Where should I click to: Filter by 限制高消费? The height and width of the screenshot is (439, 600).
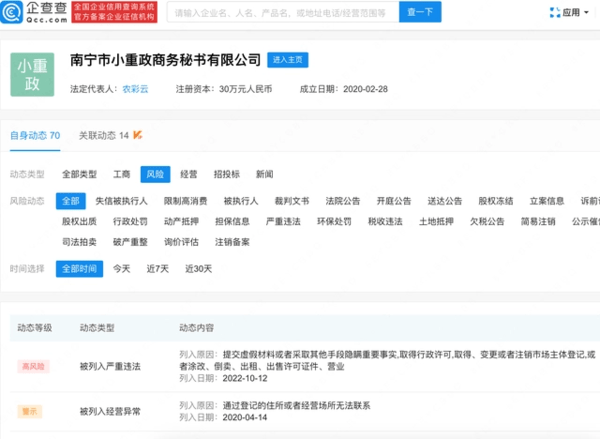pyautogui.click(x=186, y=201)
